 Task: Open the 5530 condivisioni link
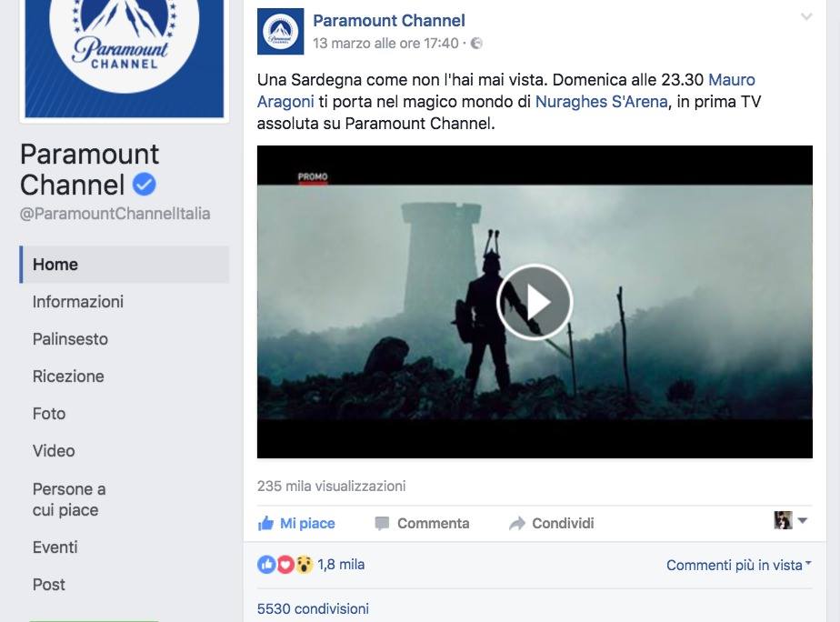[x=313, y=609]
